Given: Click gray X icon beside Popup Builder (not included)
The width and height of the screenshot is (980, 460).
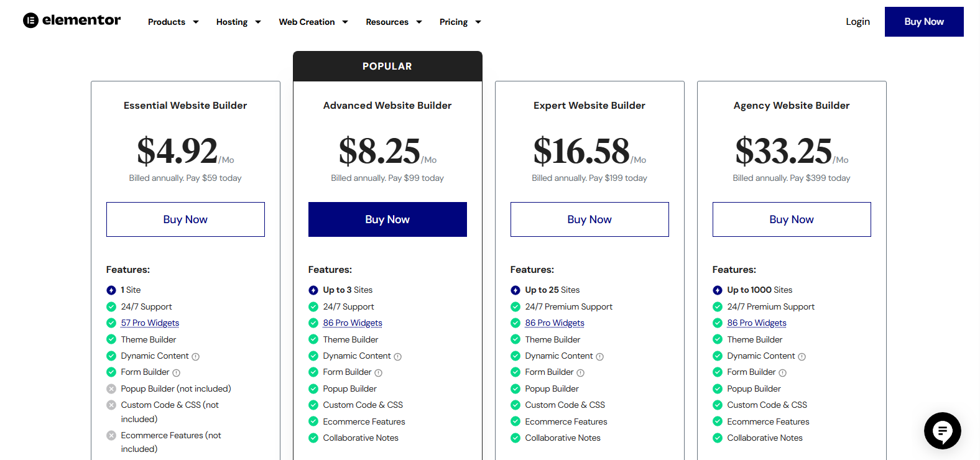Looking at the screenshot, I should pos(111,389).
